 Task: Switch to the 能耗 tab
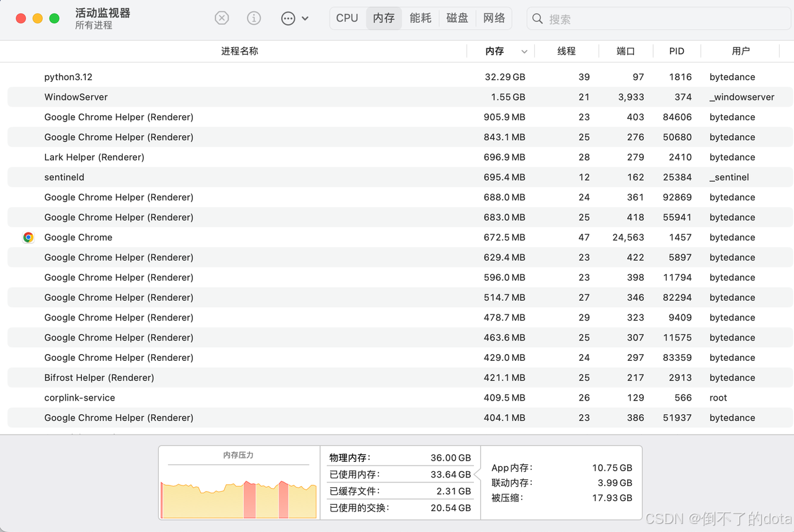421,18
